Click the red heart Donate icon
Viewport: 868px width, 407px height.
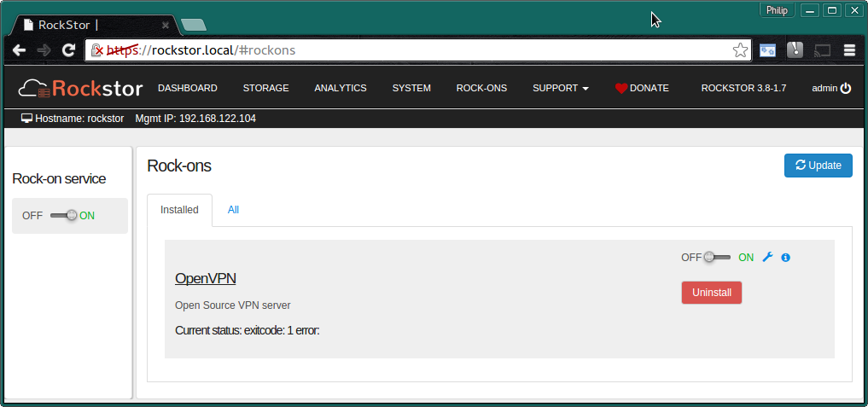click(x=621, y=88)
